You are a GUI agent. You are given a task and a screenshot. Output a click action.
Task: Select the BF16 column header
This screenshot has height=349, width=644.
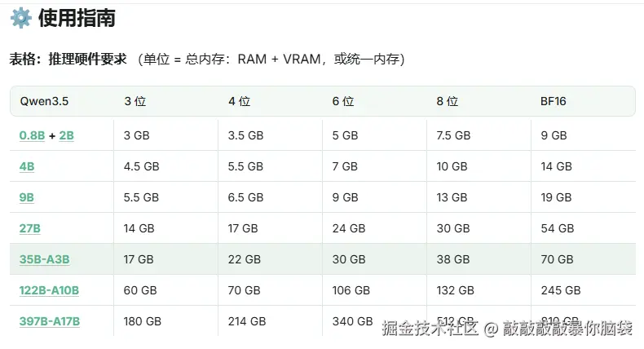click(554, 102)
